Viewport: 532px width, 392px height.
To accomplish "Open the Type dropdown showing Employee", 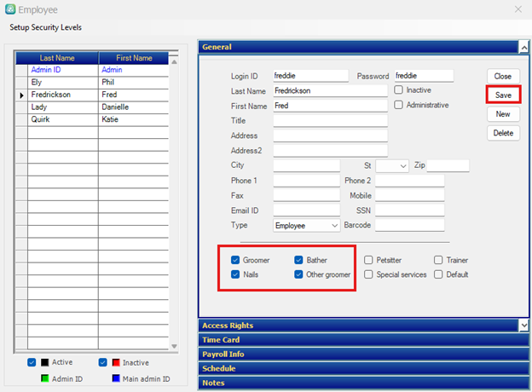I will [306, 226].
